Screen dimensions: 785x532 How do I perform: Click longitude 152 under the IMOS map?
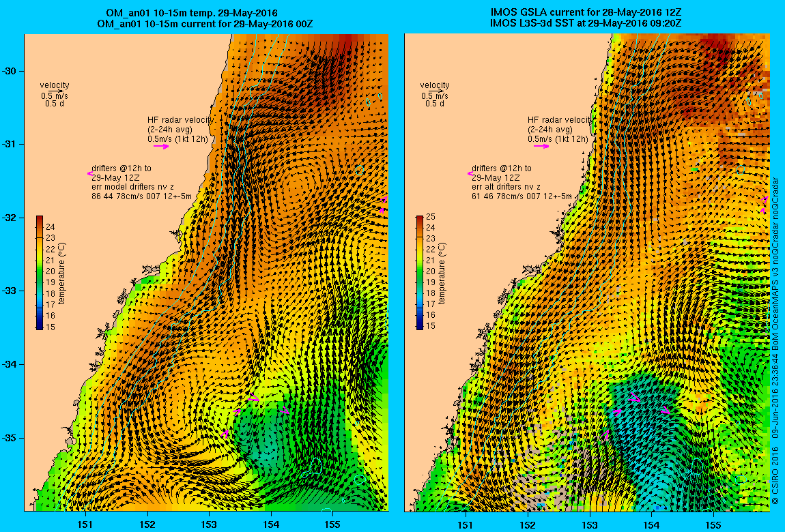(528, 524)
